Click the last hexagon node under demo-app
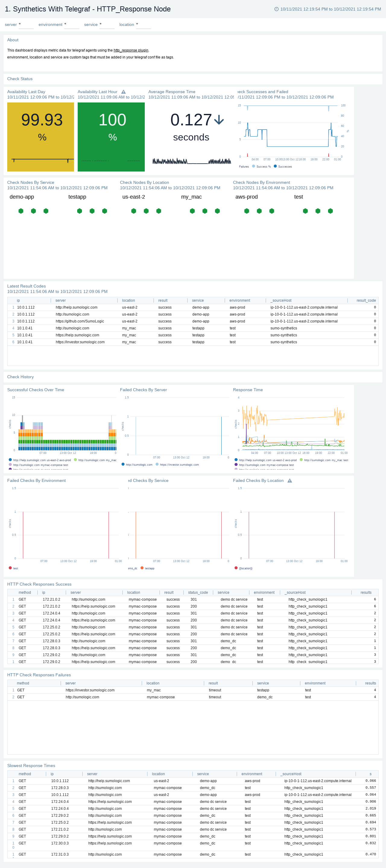386x868 pixels. click(46, 211)
